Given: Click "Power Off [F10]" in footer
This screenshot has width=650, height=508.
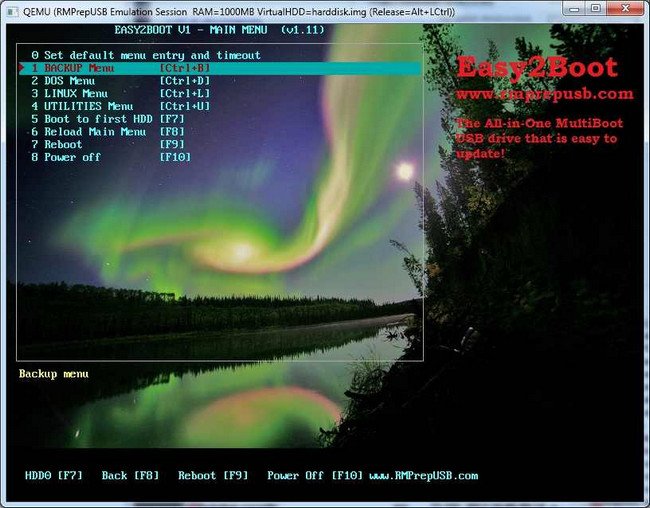Looking at the screenshot, I should click(315, 476).
